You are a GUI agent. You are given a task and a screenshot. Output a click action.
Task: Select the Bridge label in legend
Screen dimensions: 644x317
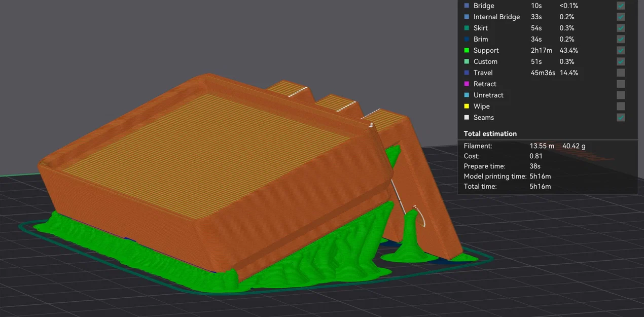[x=484, y=6]
